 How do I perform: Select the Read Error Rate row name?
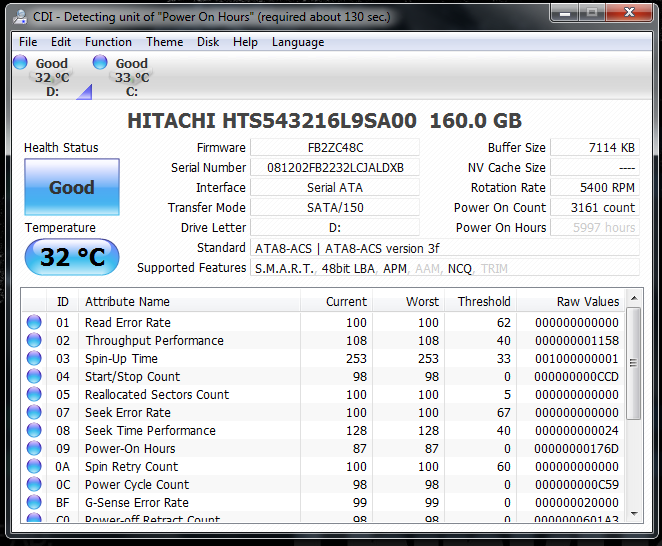[128, 323]
